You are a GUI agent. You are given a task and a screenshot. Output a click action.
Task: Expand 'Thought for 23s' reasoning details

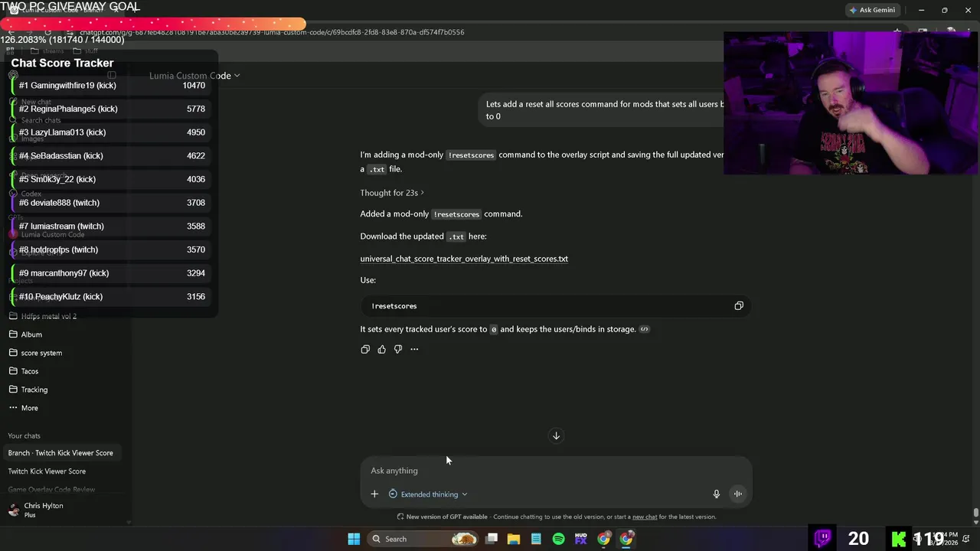click(x=392, y=193)
